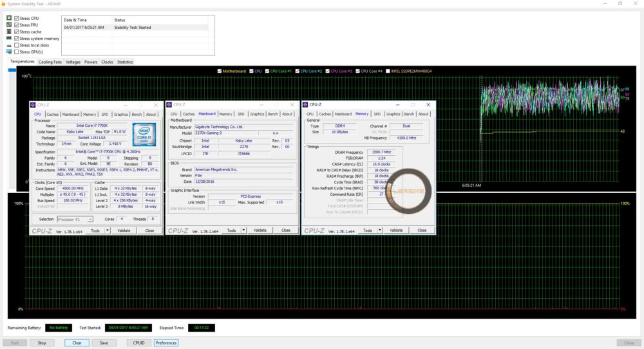Click the Intel Core i7 logo in CPU-Z

[x=144, y=135]
